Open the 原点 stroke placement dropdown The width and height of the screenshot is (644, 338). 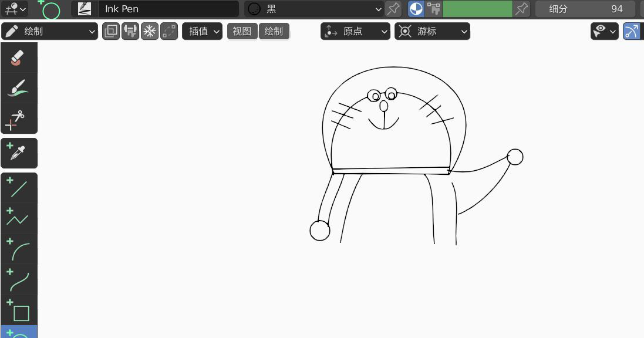[355, 31]
